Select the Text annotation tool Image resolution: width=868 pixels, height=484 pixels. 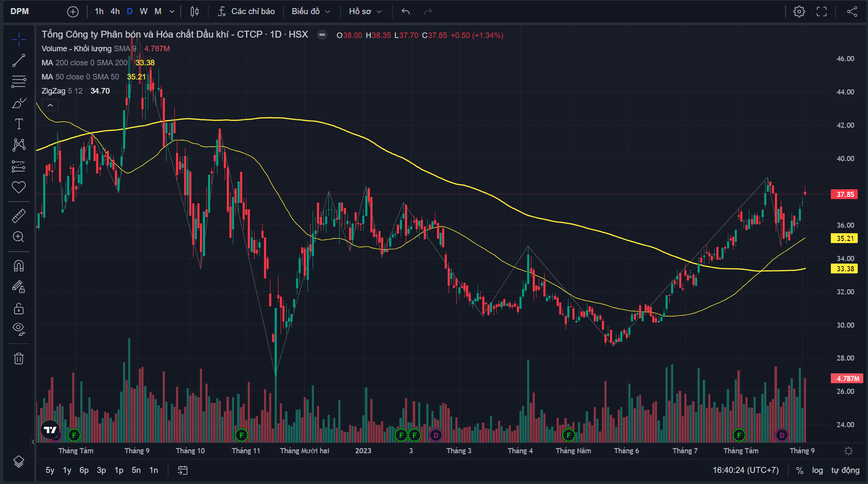pos(19,124)
